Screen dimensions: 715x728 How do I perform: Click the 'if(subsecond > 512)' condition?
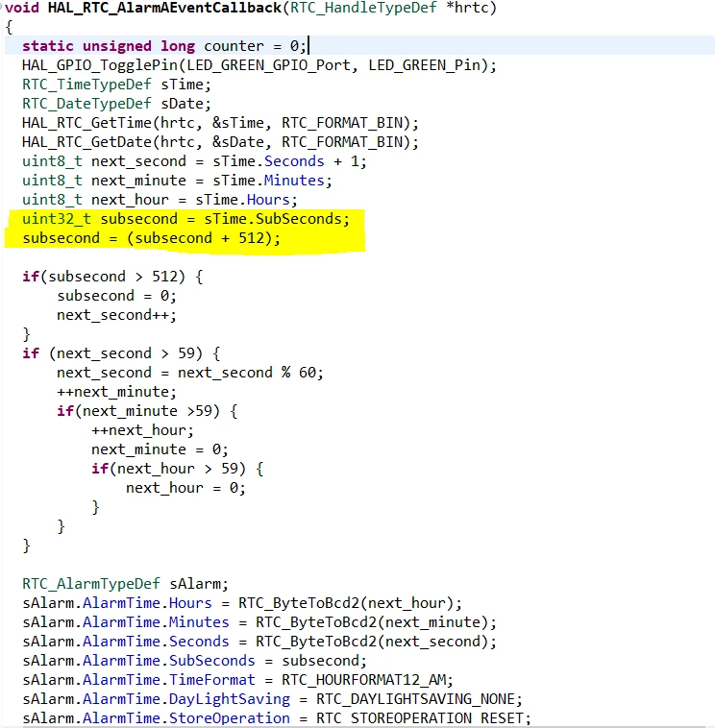[x=112, y=277]
